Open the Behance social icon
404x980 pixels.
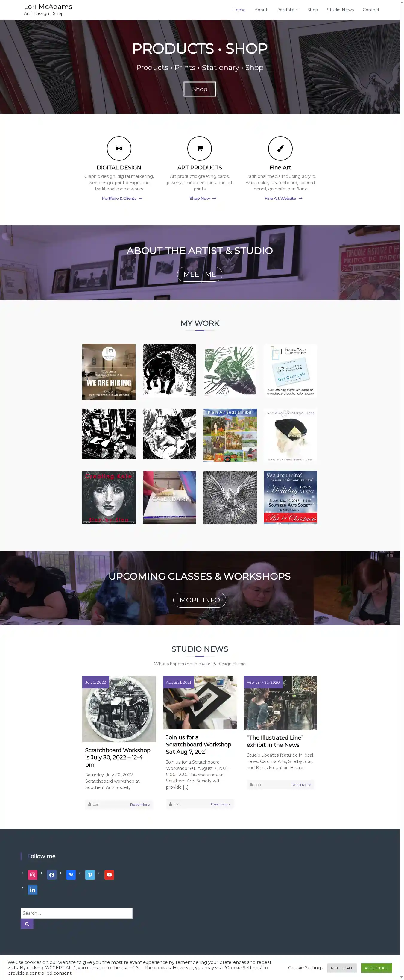(x=71, y=875)
